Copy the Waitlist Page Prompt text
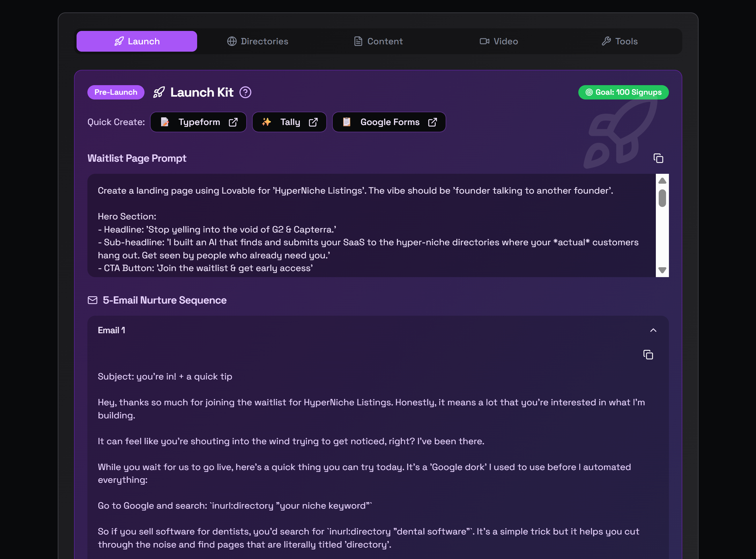The width and height of the screenshot is (756, 559). tap(658, 158)
